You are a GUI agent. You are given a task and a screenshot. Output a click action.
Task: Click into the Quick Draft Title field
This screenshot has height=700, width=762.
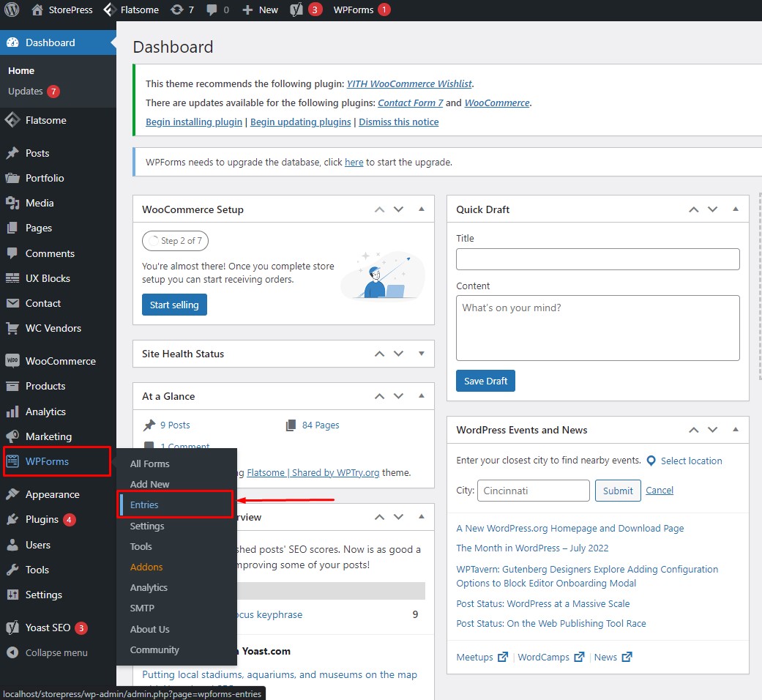click(x=598, y=259)
